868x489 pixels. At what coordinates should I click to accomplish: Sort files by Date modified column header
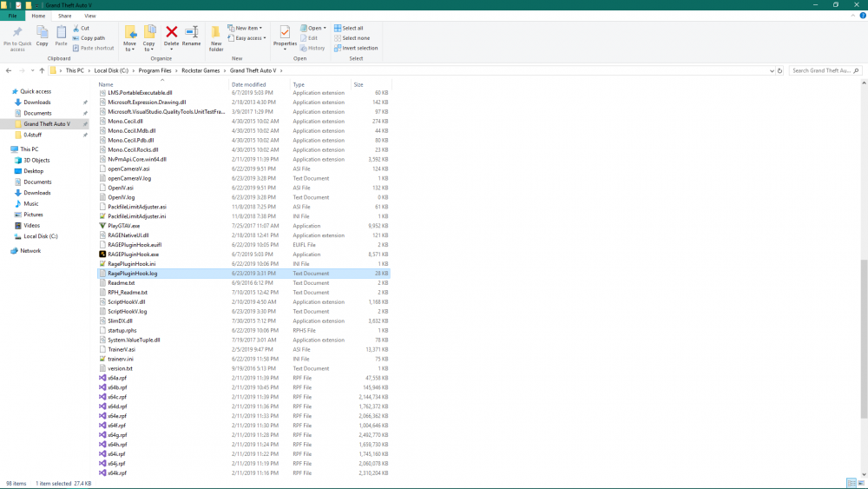248,84
